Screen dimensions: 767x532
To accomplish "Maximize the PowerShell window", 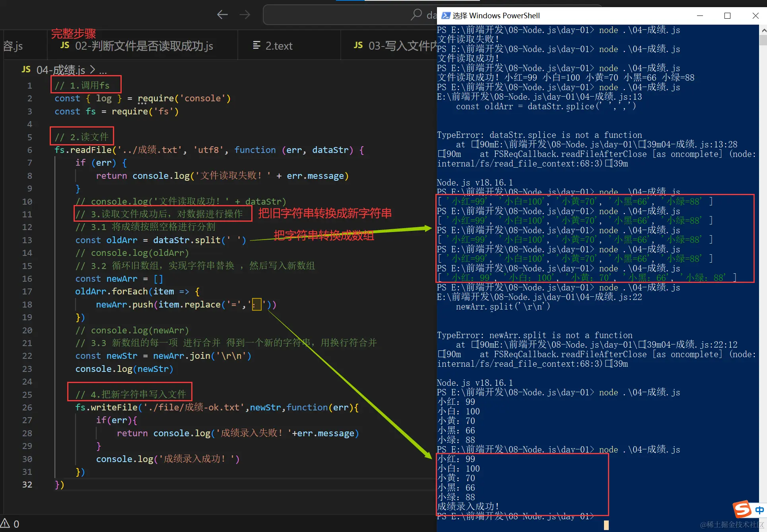I will tap(727, 15).
